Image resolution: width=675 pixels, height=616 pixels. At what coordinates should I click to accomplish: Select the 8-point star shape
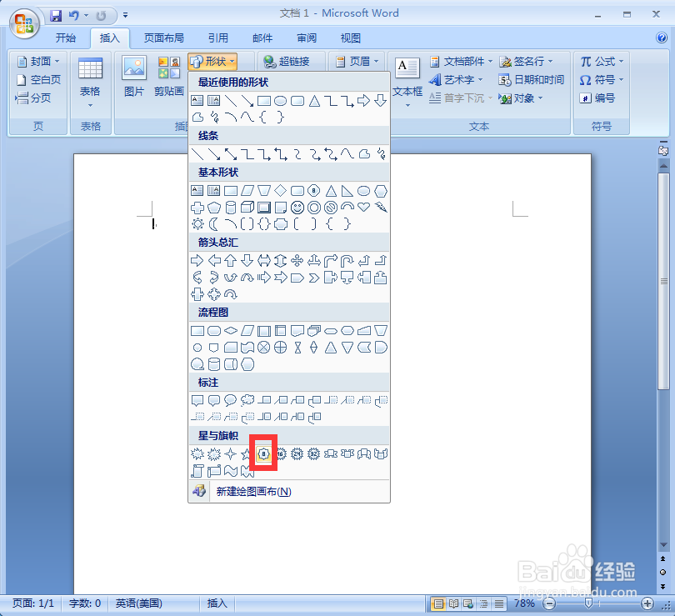[263, 453]
